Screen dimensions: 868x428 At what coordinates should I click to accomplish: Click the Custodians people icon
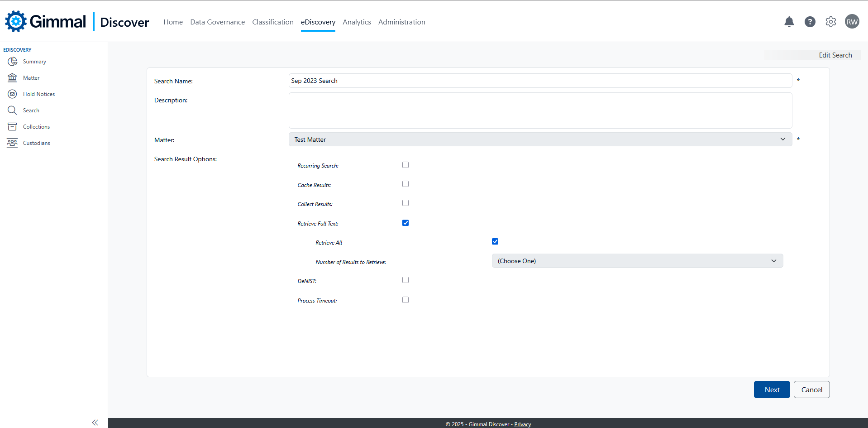coord(12,143)
